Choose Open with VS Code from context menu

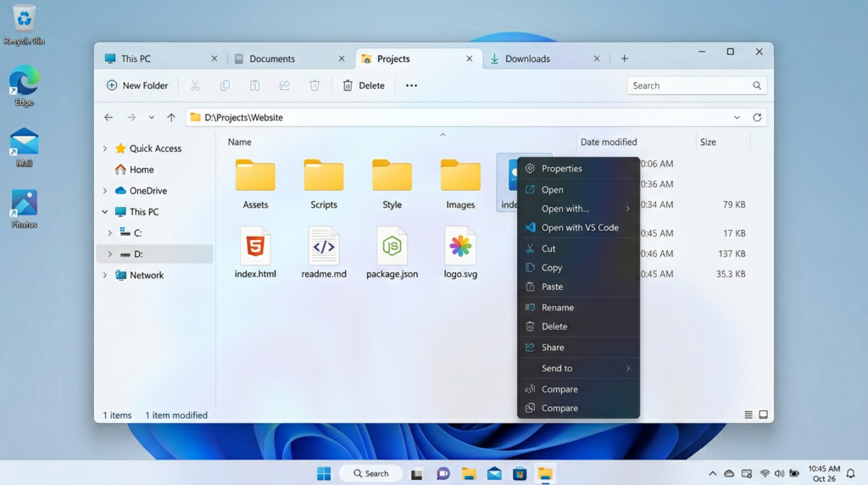(x=579, y=227)
